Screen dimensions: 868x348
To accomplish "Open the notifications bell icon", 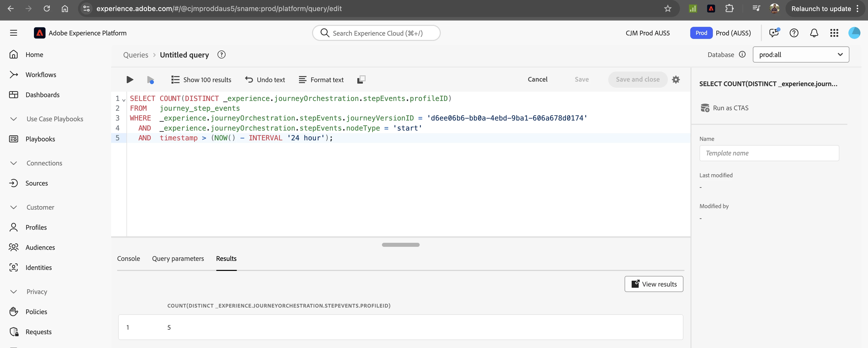I will 814,33.
